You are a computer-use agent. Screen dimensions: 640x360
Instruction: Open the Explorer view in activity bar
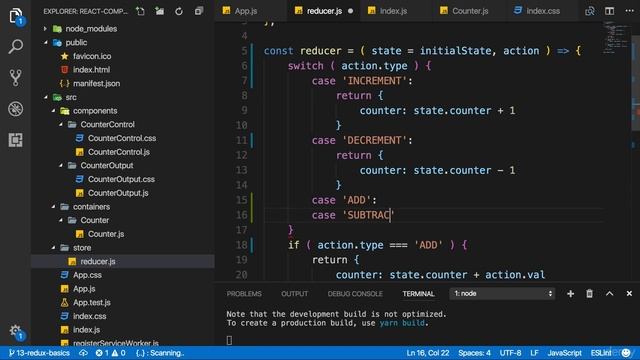pos(16,16)
